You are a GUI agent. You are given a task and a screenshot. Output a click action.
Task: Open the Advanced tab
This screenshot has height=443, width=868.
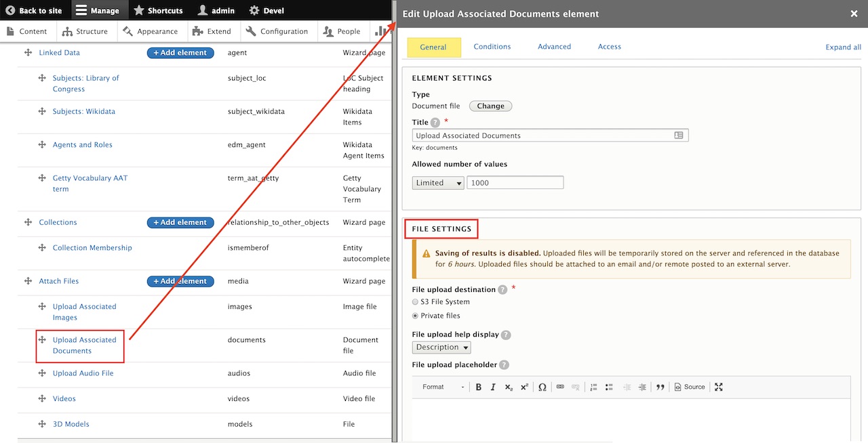[554, 47]
